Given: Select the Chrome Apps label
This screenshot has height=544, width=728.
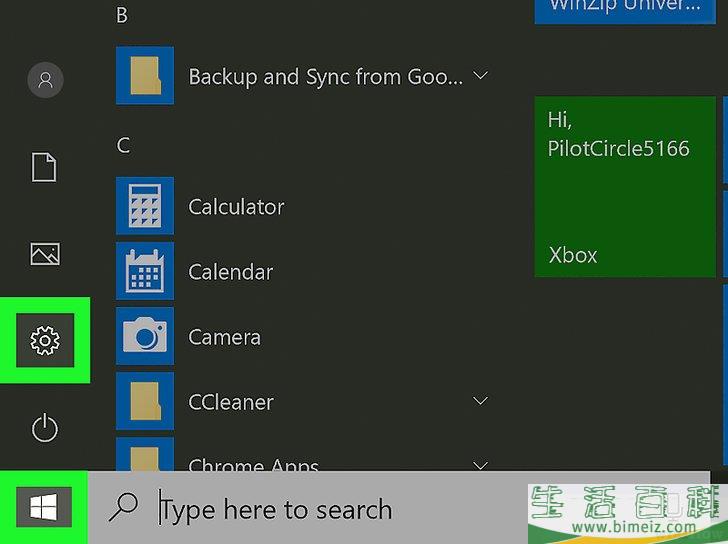Looking at the screenshot, I should (254, 464).
